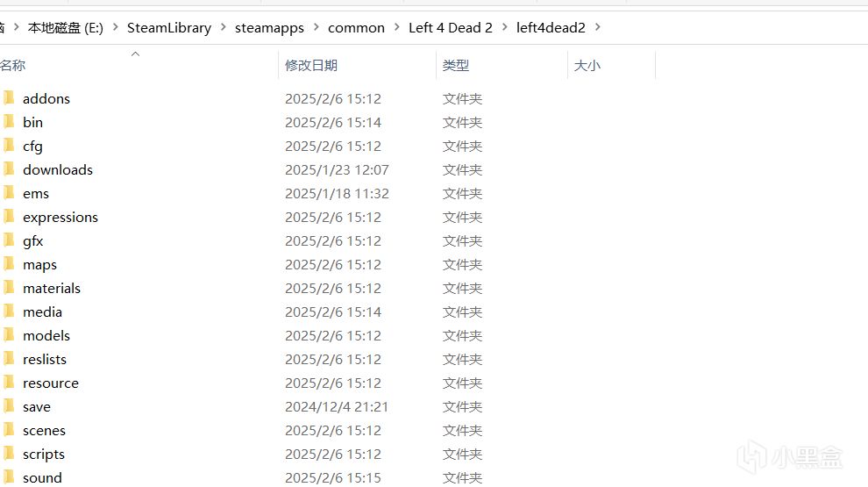Select the sound folder icon
Image resolution: width=868 pixels, height=487 pixels.
(9, 477)
